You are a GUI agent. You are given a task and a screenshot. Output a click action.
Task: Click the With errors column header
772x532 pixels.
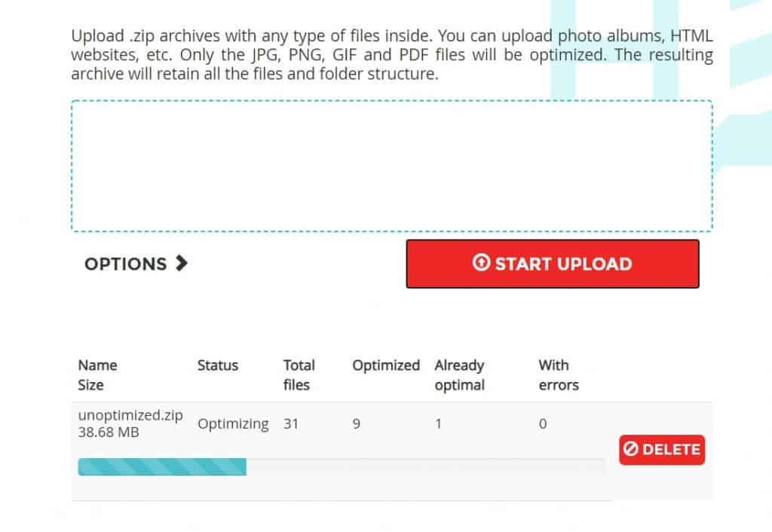(558, 375)
